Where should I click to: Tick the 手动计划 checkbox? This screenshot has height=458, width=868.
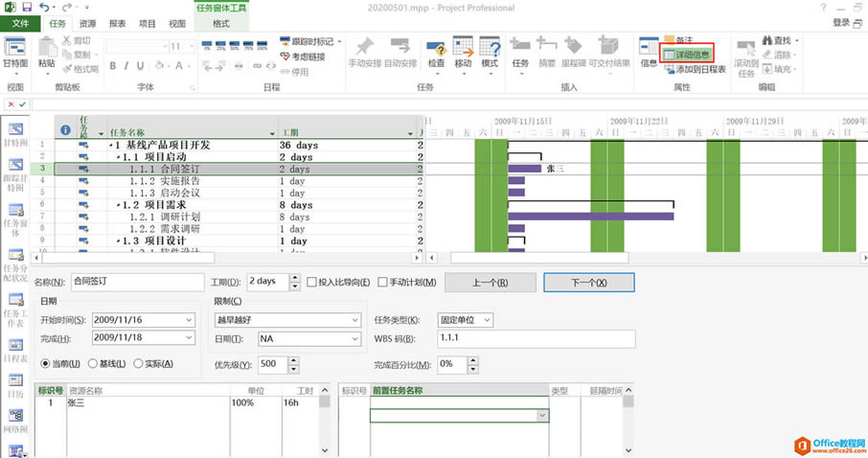(383, 283)
